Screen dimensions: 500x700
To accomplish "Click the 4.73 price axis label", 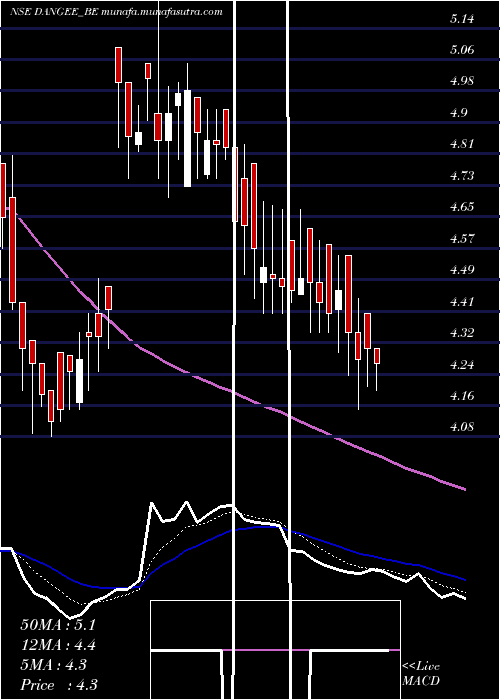I will (462, 175).
